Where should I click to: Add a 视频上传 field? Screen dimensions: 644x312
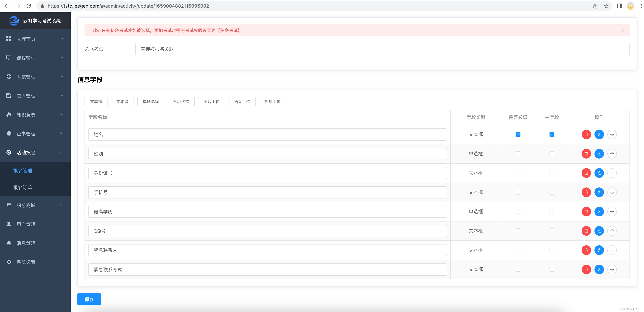pos(272,102)
